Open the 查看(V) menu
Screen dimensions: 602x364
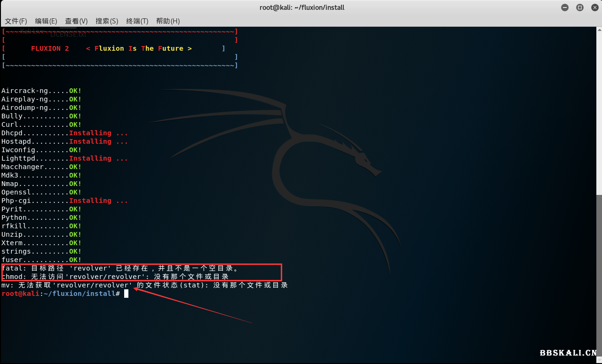pyautogui.click(x=76, y=21)
